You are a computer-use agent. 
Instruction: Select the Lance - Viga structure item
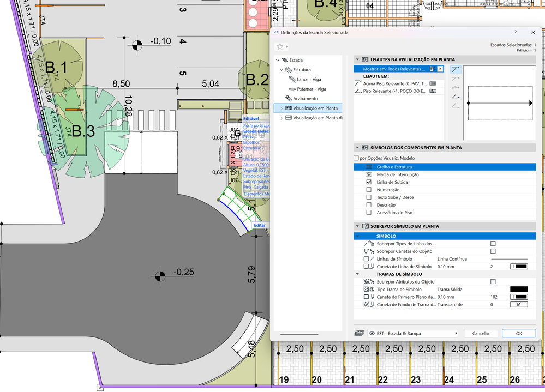[308, 79]
